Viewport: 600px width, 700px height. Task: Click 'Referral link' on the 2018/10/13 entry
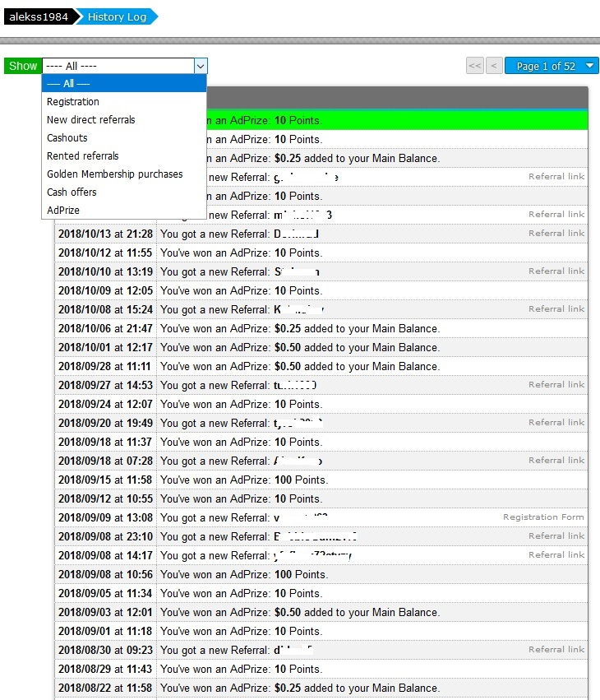[556, 234]
